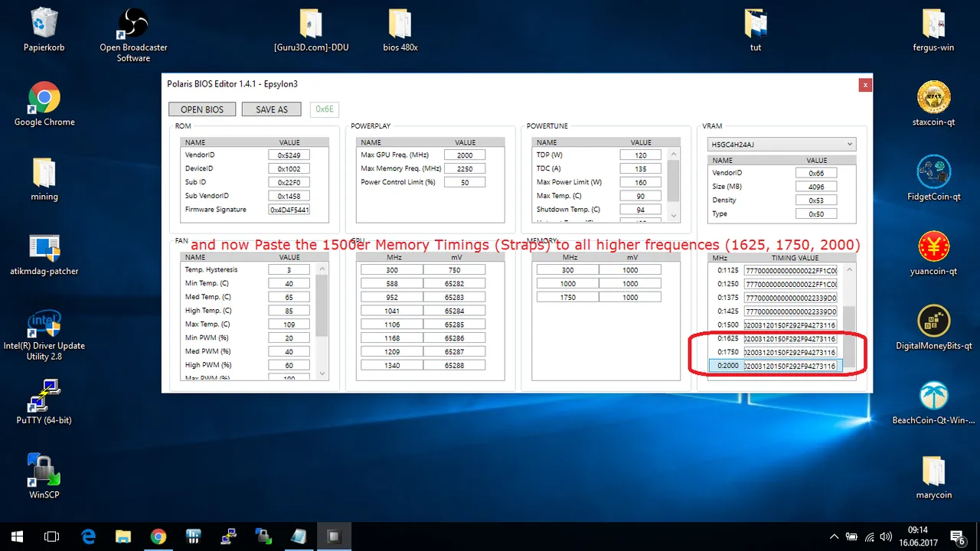Edit the VRAM Density value 0x53

click(816, 201)
